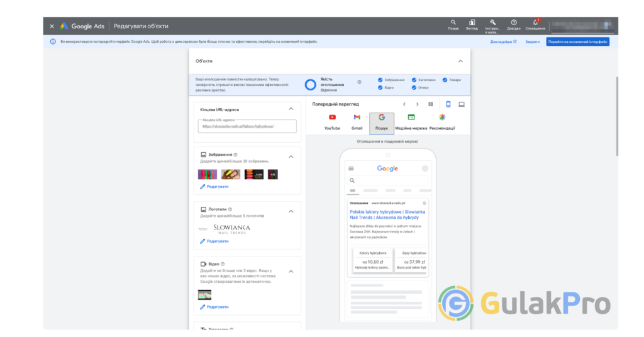Screen dimensions: 644x337
Task: Select the Медійна мережа preview tab
Action: coord(411,123)
